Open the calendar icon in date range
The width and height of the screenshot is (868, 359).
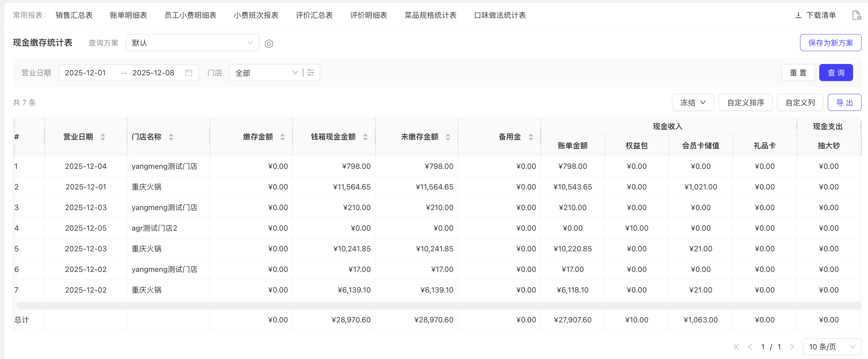tap(189, 73)
